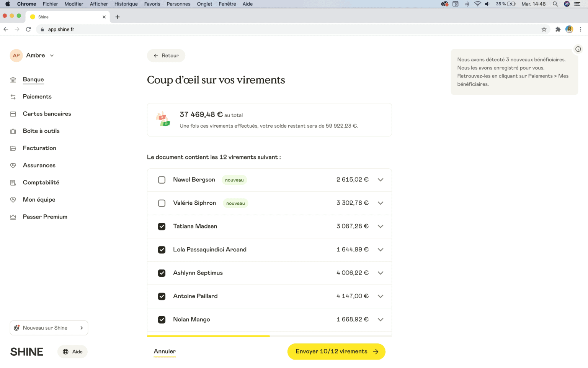Bookmark page with the star icon
This screenshot has width=588, height=368.
click(x=544, y=30)
